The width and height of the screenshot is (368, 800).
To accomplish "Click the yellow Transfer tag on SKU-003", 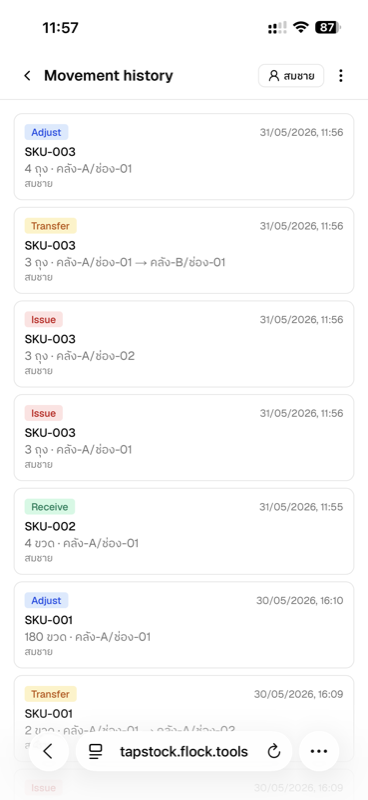I will point(51,226).
